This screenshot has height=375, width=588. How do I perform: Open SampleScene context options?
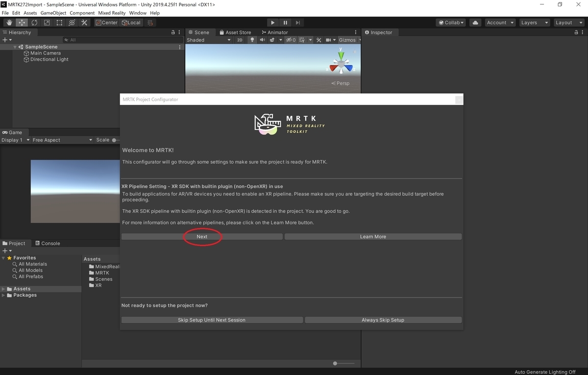tap(180, 47)
